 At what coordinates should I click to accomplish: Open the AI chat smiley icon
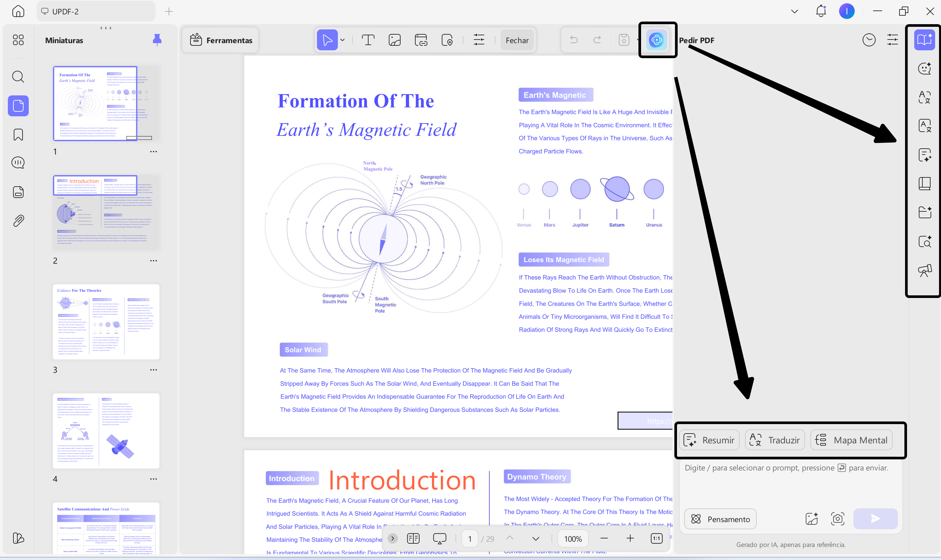coord(924,69)
